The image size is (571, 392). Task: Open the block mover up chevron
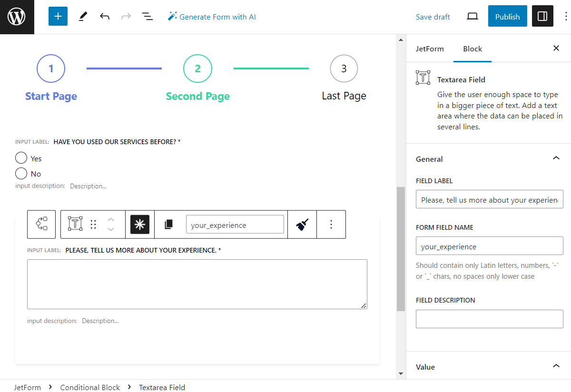tap(110, 220)
